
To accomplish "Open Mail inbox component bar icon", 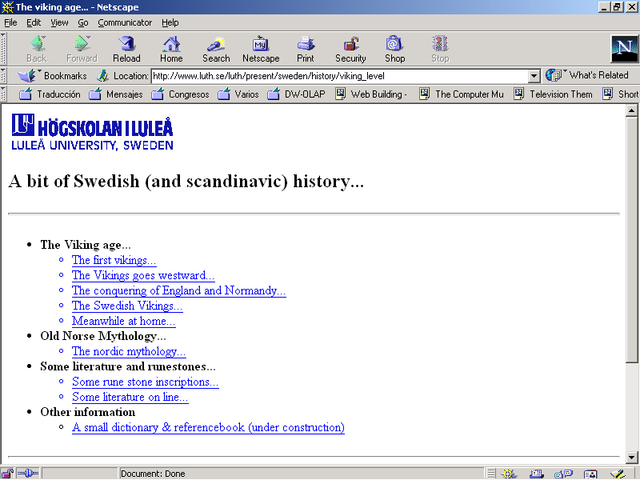I will (536, 474).
